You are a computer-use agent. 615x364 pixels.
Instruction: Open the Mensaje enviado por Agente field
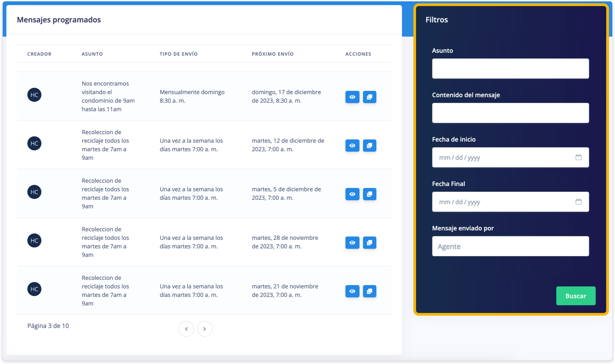(510, 246)
